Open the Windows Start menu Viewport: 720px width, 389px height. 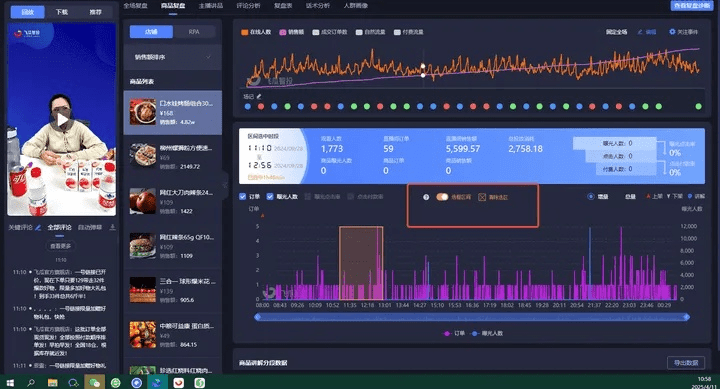click(x=10, y=383)
